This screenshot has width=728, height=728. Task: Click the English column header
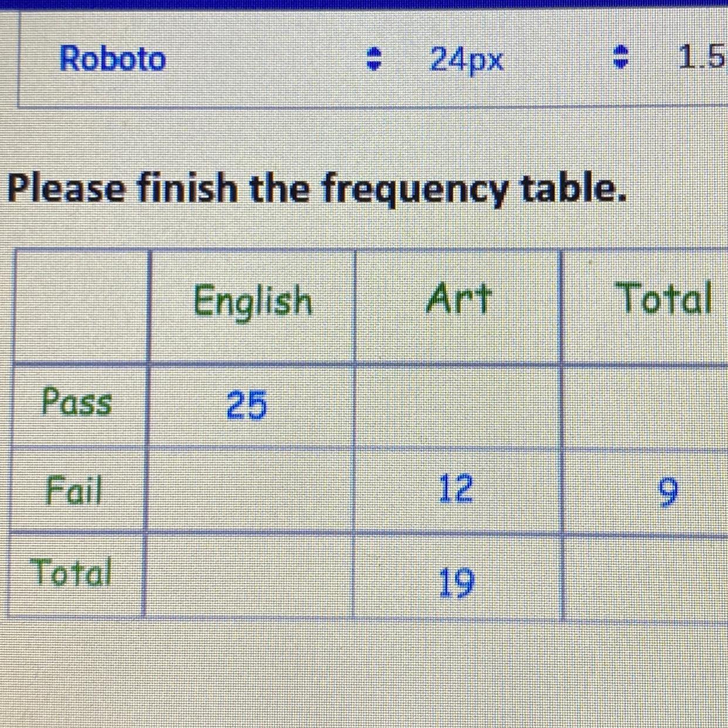(x=253, y=300)
